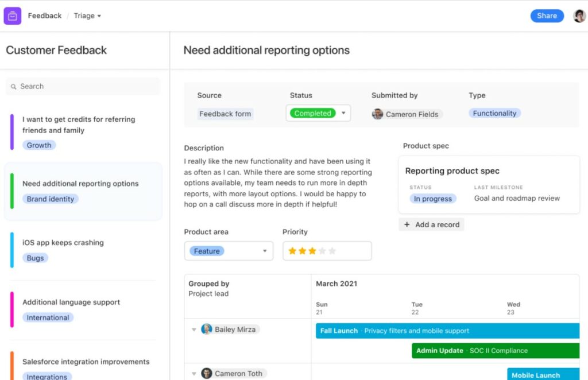Select iOS app keeps crashing item
Image resolution: width=588 pixels, height=380 pixels.
click(x=83, y=250)
